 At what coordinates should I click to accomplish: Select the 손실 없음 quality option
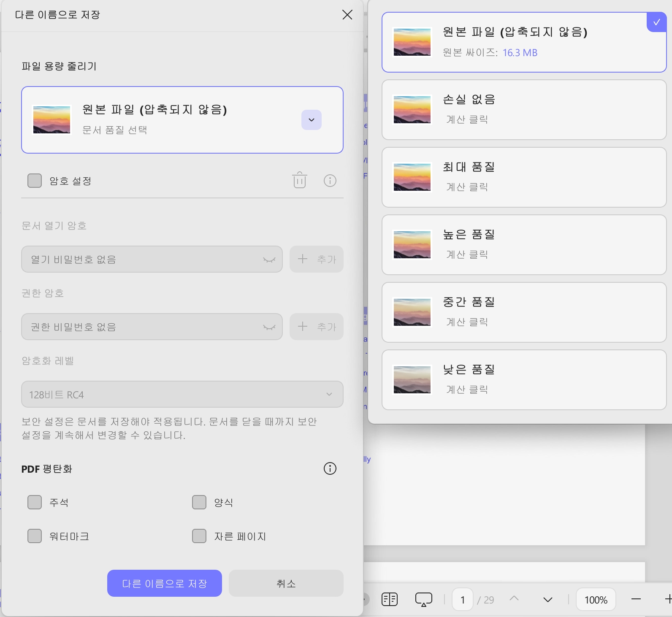tap(524, 110)
